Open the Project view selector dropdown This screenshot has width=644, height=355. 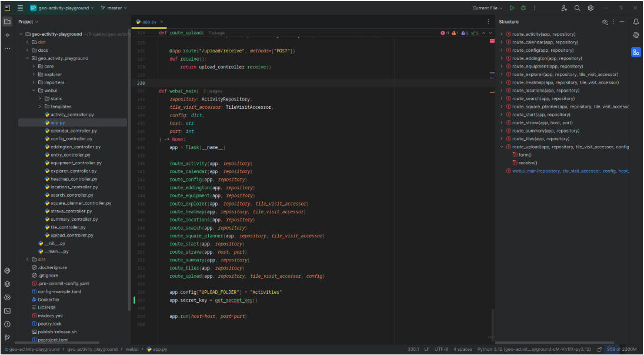[28, 22]
